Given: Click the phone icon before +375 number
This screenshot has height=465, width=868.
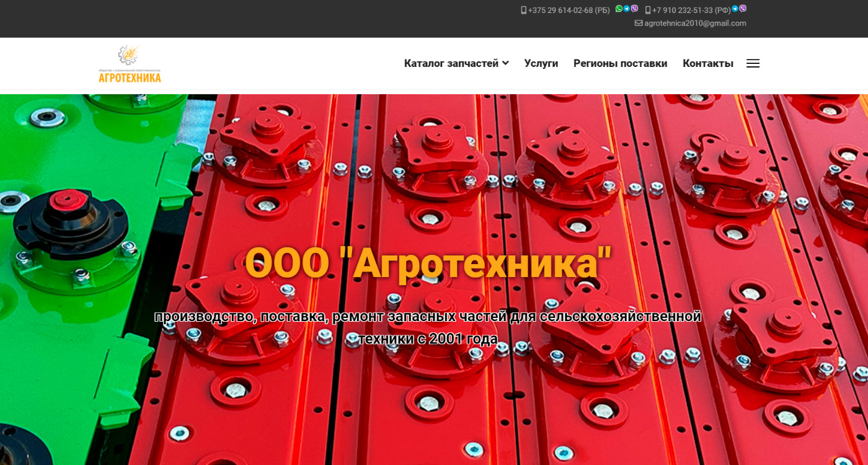Looking at the screenshot, I should (x=524, y=11).
